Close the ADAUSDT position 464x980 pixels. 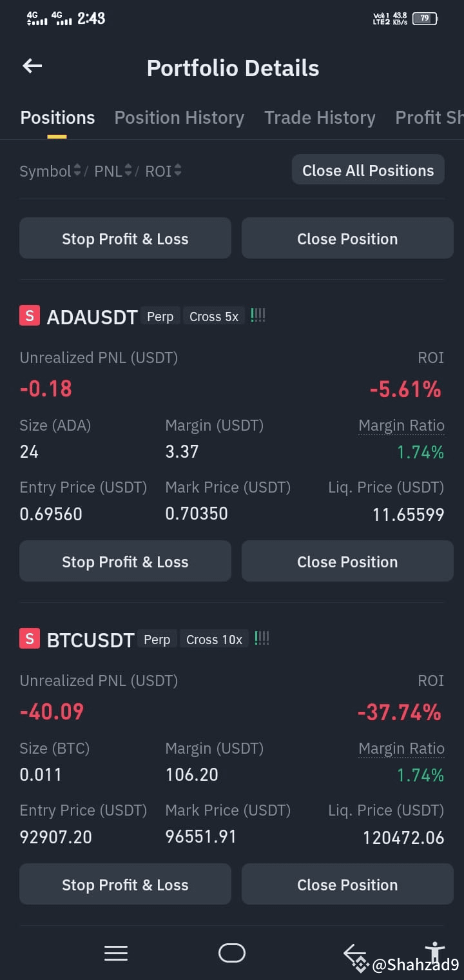[x=347, y=562]
